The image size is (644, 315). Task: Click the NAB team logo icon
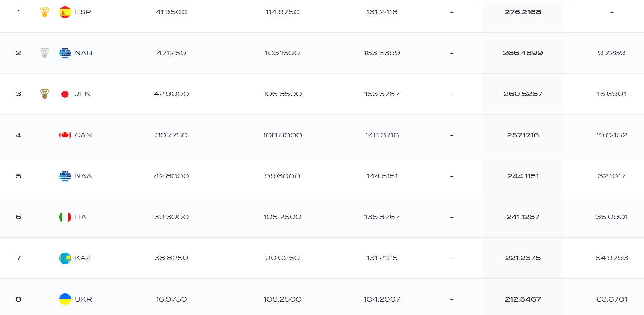[65, 53]
